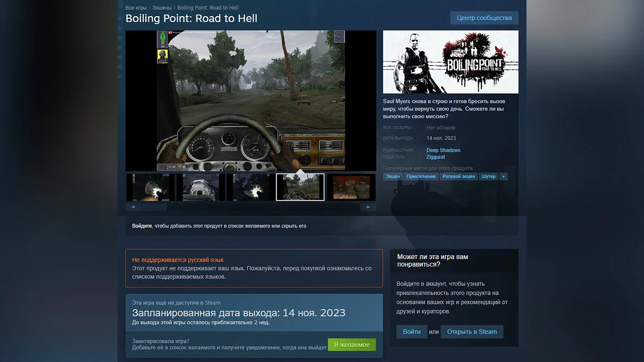Click 'Может ли эта игра вам понравиться?' heading
This screenshot has height=362, width=644.
[433, 261]
